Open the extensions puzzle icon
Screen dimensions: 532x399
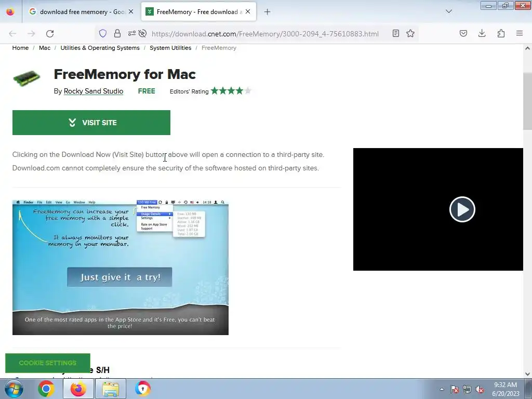[x=501, y=33]
